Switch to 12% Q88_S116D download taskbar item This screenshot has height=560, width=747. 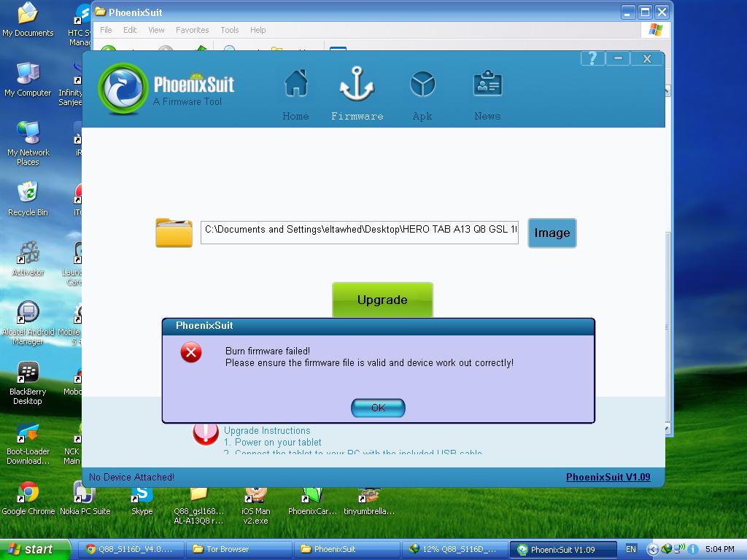point(454,549)
